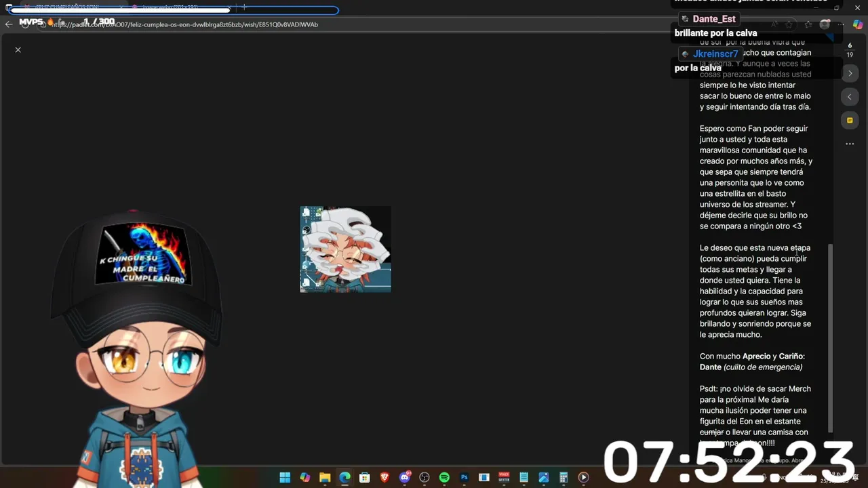This screenshot has width=868, height=488.
Task: Open the Edge profile avatar
Action: 825,24
